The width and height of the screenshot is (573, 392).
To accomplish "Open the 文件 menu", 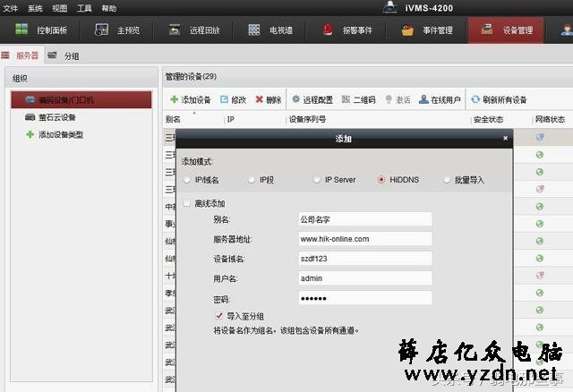I will (10, 8).
